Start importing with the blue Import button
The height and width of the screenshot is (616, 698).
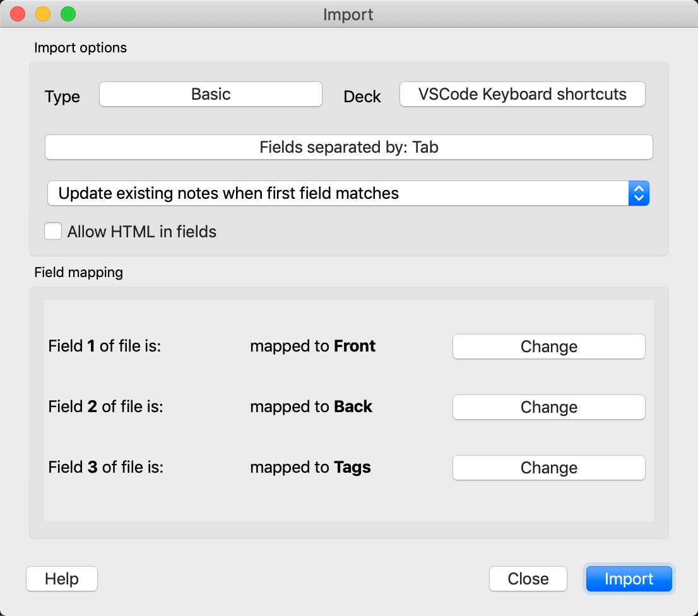coord(629,578)
